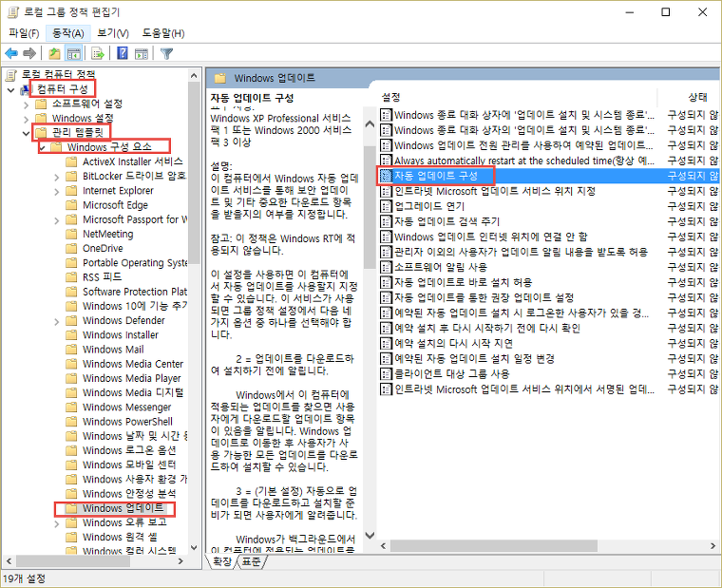Open the Help question mark icon
This screenshot has height=588, width=722.
click(122, 53)
